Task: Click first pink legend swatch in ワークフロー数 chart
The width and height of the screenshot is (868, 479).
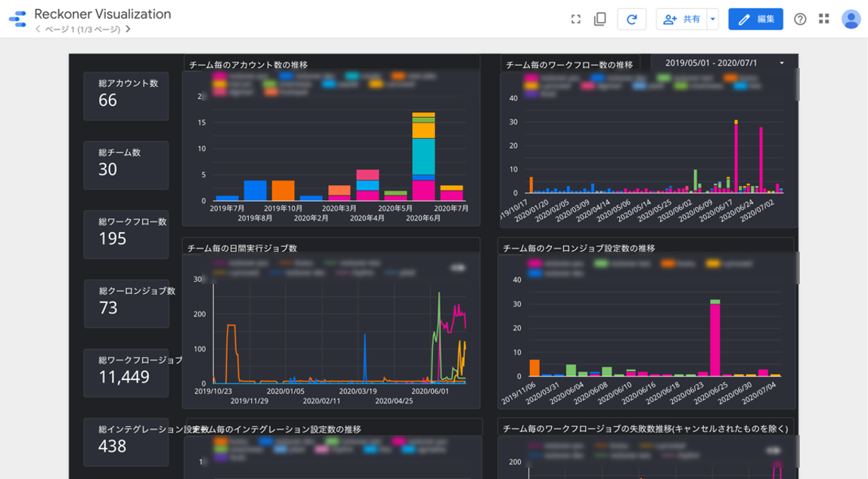Action: [529, 77]
